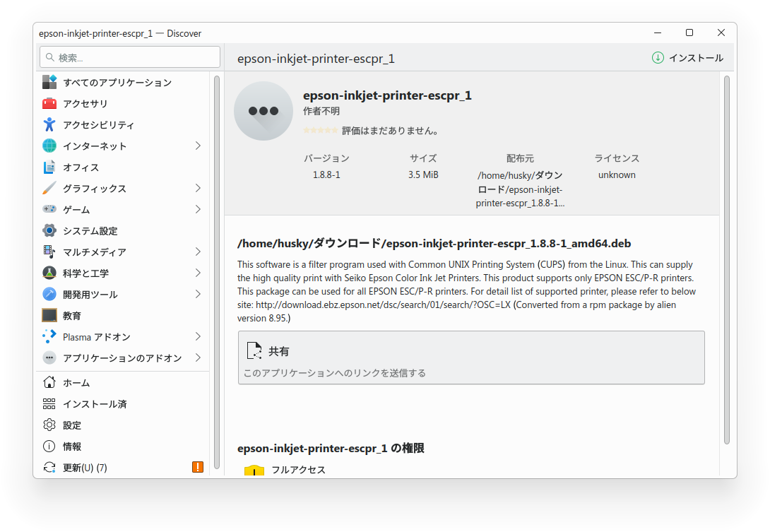Select the 教育 category label
The height and width of the screenshot is (532, 770).
(x=72, y=316)
